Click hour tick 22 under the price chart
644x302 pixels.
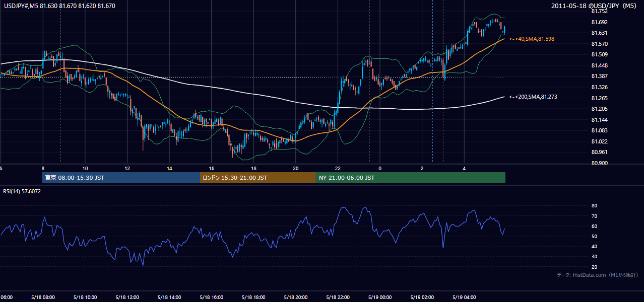(x=338, y=169)
